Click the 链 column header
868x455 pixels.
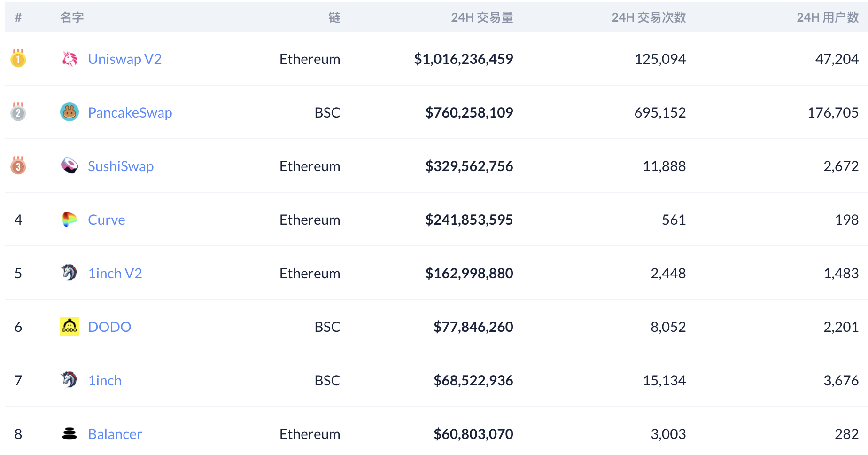coord(334,17)
